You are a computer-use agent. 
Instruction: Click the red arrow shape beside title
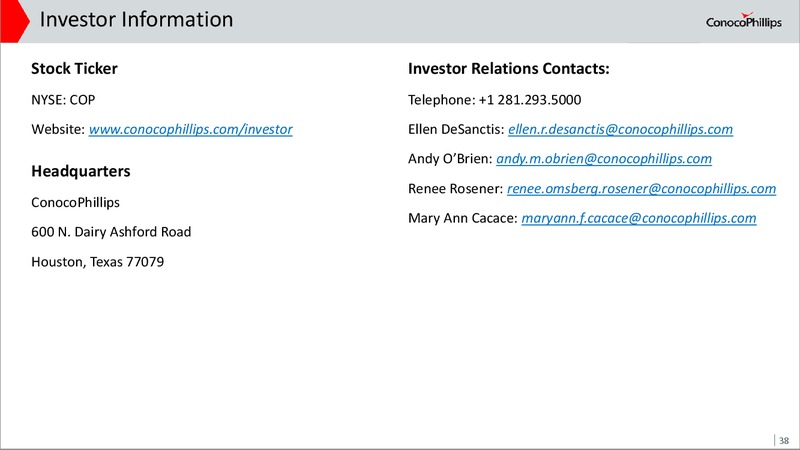point(14,21)
